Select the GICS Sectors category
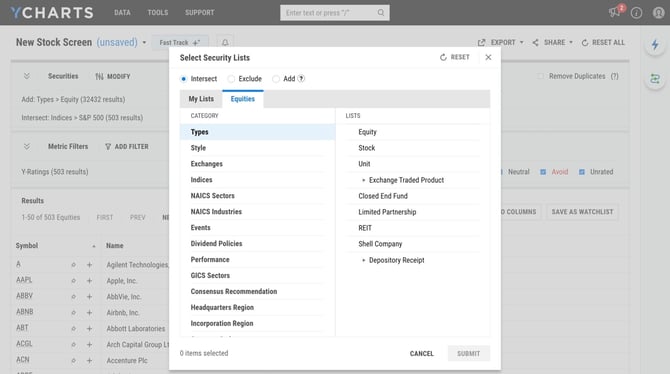 (x=258, y=276)
